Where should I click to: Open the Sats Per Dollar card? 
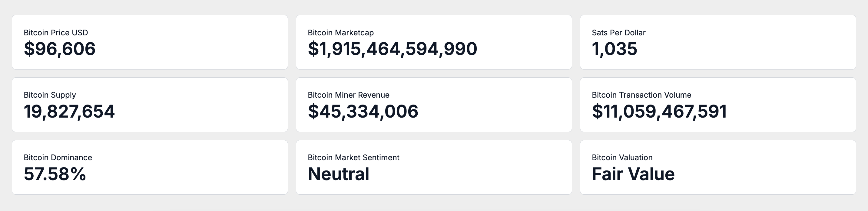coord(718,42)
